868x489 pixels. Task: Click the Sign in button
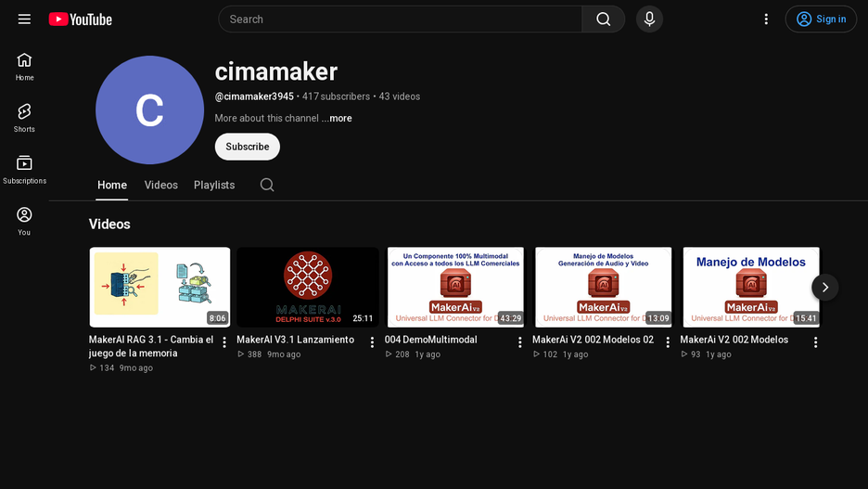[x=821, y=19]
